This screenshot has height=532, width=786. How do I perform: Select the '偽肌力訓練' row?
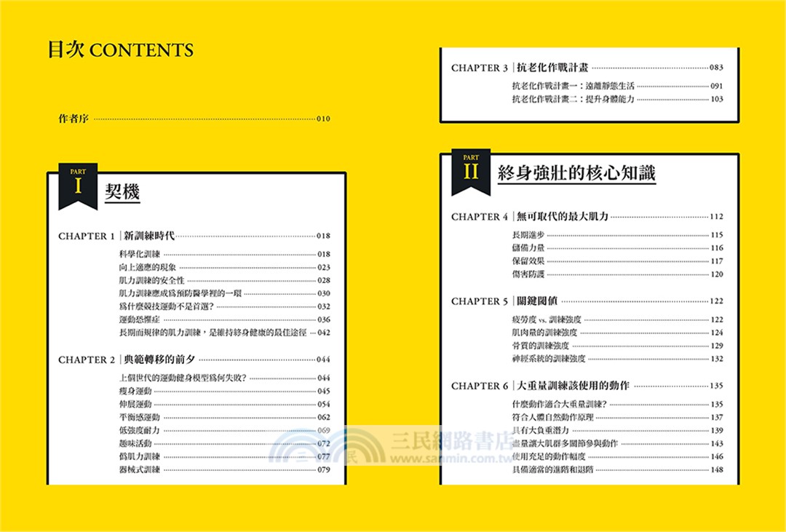pos(225,456)
